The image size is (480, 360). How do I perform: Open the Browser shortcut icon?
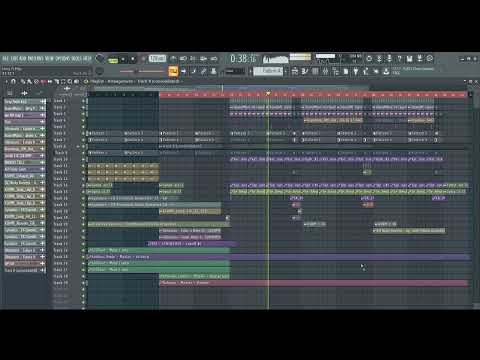click(335, 71)
